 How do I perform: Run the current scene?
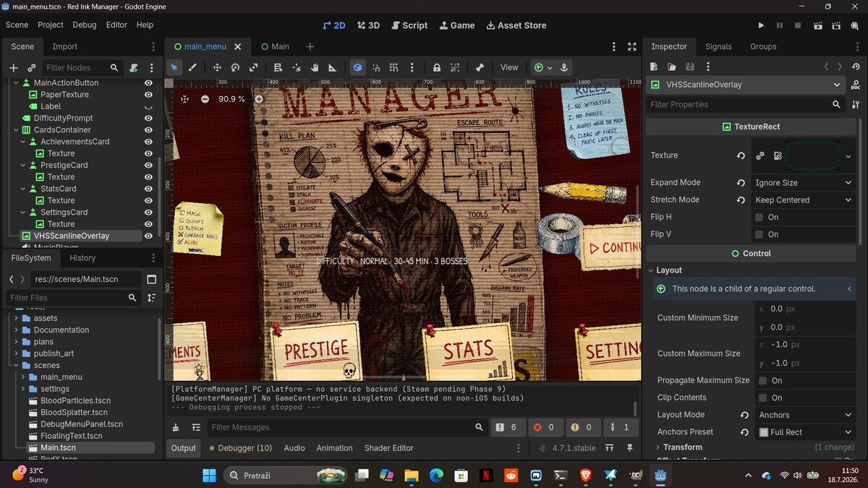[817, 25]
